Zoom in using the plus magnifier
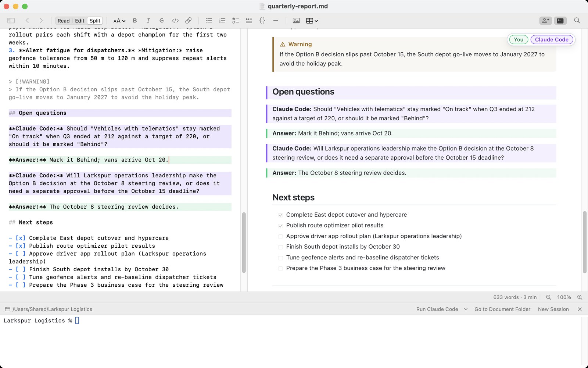This screenshot has width=588, height=368. coord(580,297)
